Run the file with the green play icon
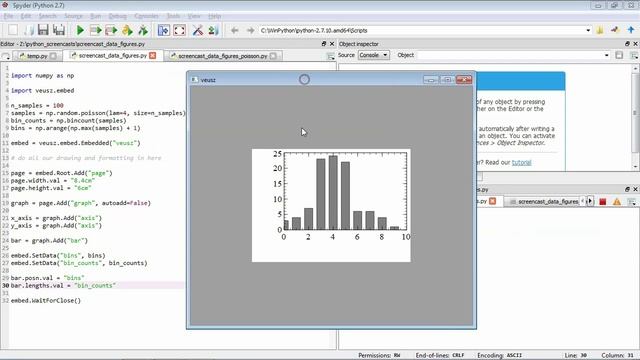Image resolution: width=640 pixels, height=360 pixels. [x=80, y=30]
